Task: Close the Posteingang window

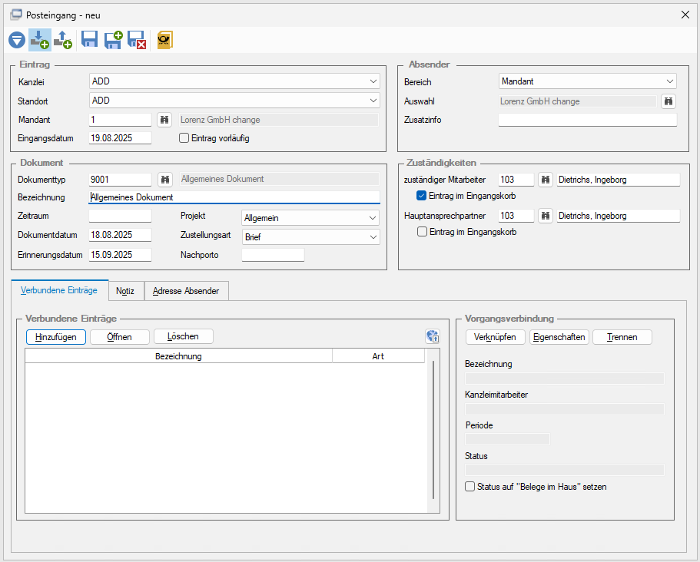Action: [x=685, y=15]
